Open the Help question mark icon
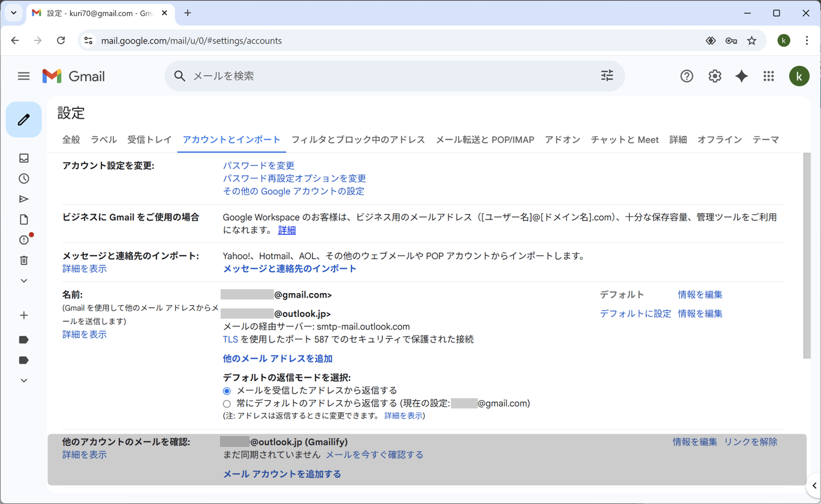821x504 pixels. click(x=686, y=76)
